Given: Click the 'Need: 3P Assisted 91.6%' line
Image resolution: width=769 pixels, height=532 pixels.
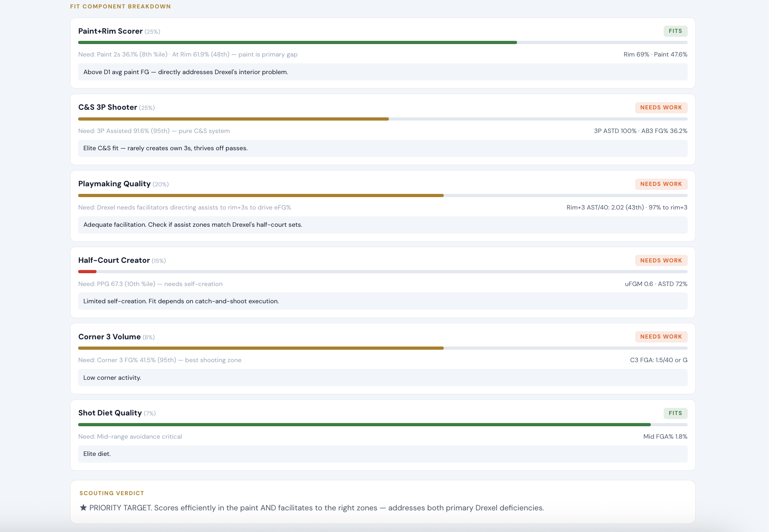Looking at the screenshot, I should (154, 131).
